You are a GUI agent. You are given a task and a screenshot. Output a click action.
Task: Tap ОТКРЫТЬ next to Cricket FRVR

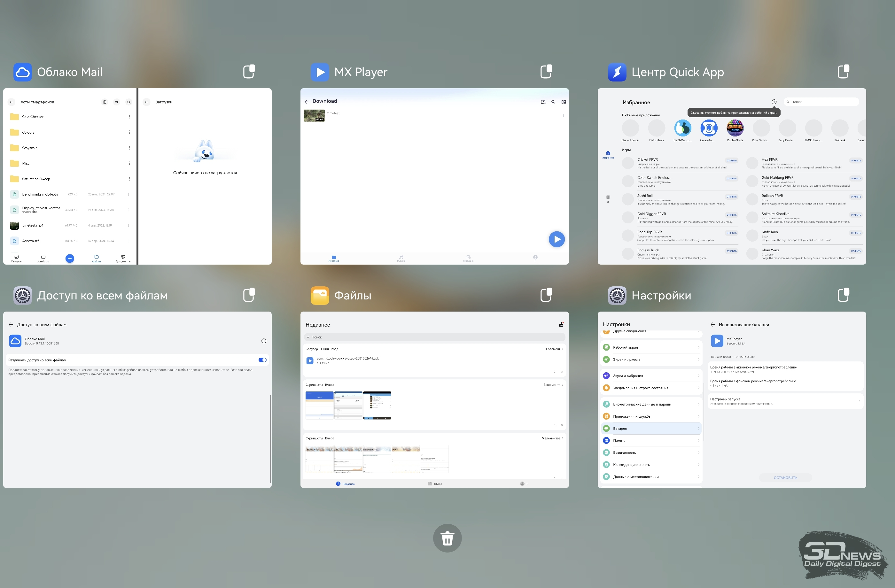click(x=731, y=160)
